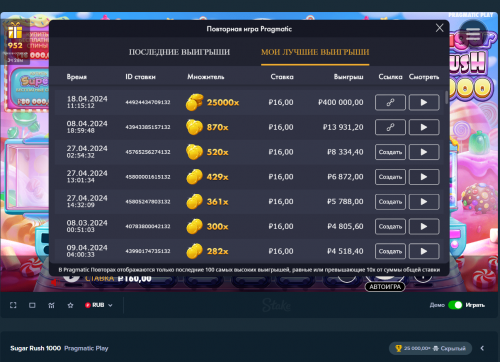
Task: Click the Sugar Rush 1000 title
Action: (x=36, y=348)
